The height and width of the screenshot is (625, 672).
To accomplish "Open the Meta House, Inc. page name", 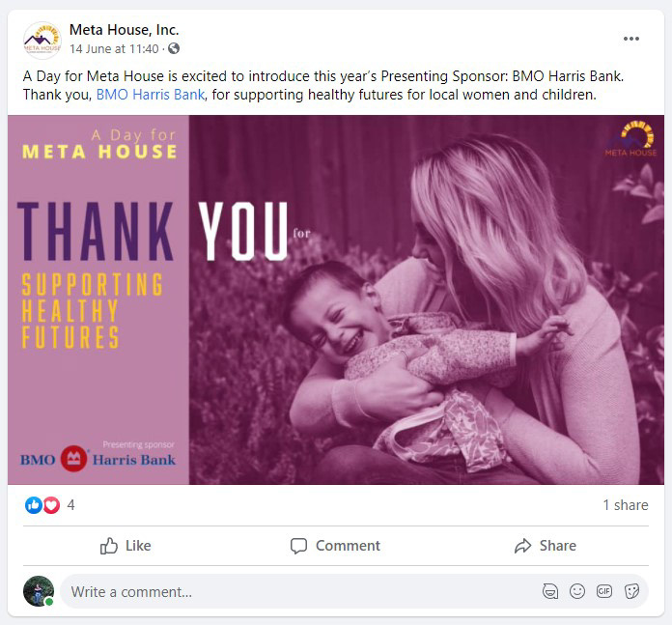I will coord(124,30).
